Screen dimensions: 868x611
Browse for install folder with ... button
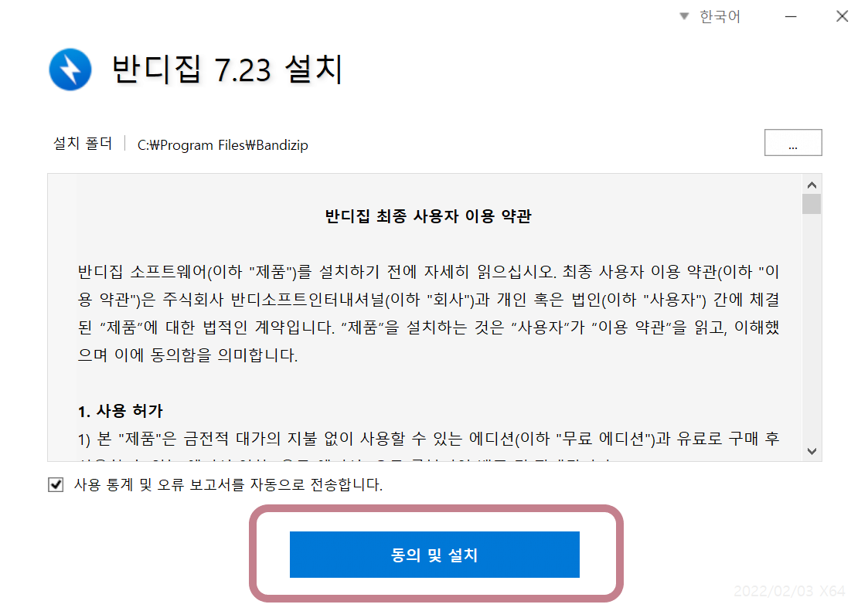(x=793, y=143)
